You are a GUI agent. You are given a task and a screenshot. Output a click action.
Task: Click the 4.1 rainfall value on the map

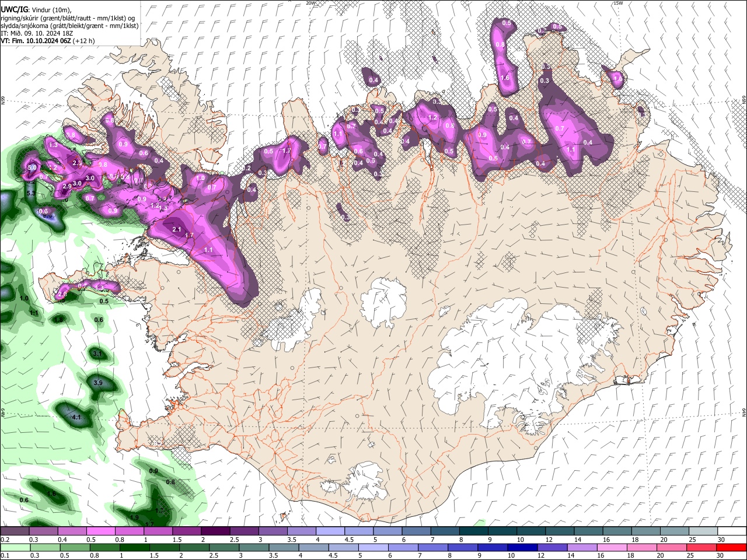click(x=76, y=417)
